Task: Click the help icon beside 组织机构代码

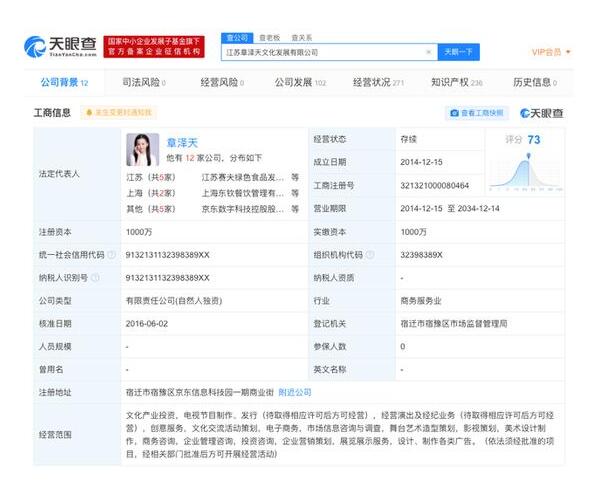Action: 370,255
